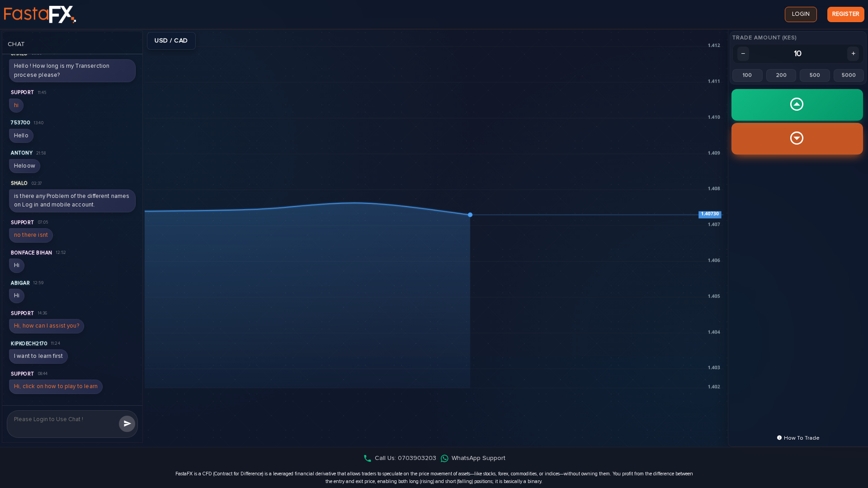The image size is (868, 488).
Task: Click the current price marker dot on chart
Action: (x=470, y=215)
